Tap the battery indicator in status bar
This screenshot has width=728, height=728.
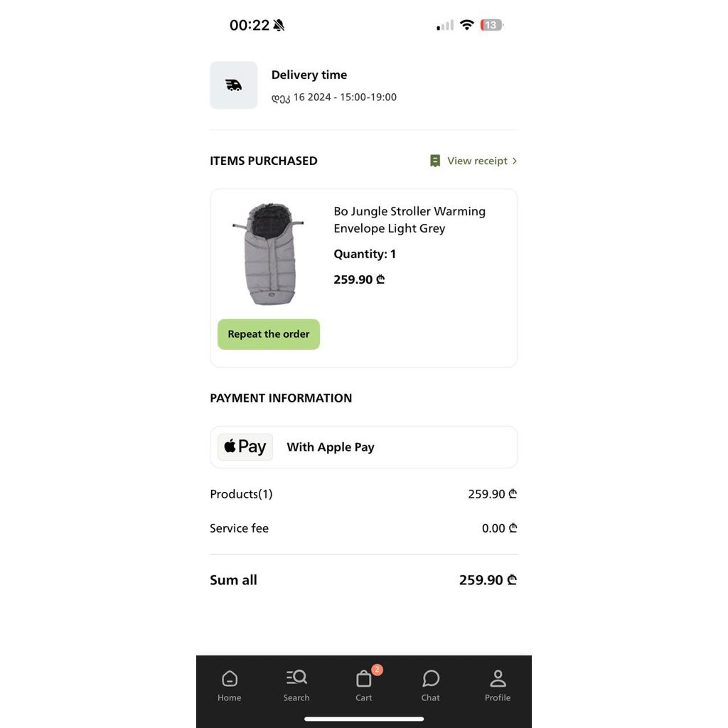(x=492, y=25)
